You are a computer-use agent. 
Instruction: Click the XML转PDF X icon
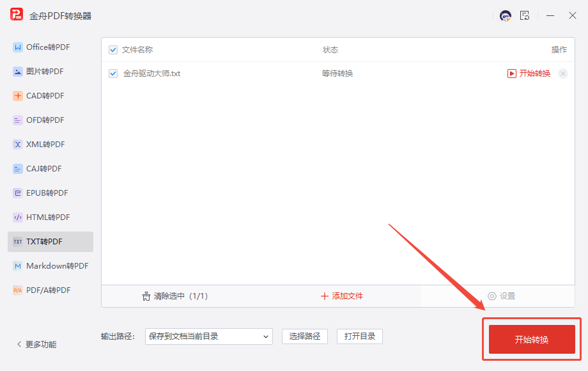18,145
